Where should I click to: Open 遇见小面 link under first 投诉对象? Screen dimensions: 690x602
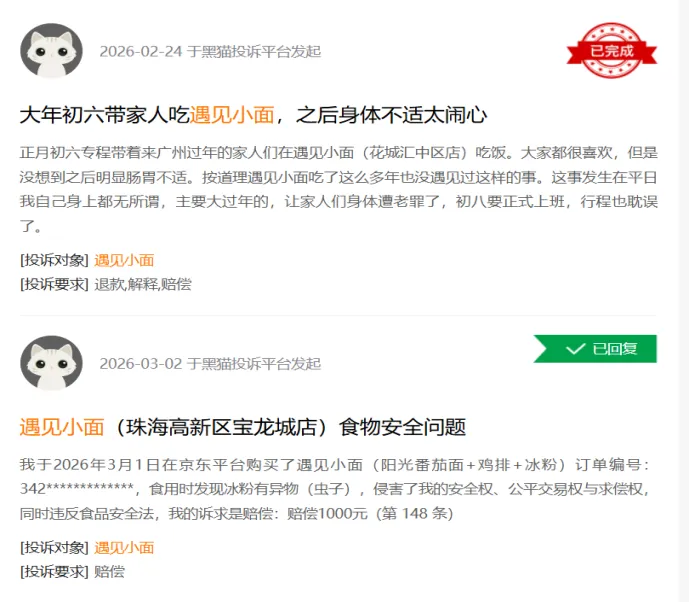[124, 261]
